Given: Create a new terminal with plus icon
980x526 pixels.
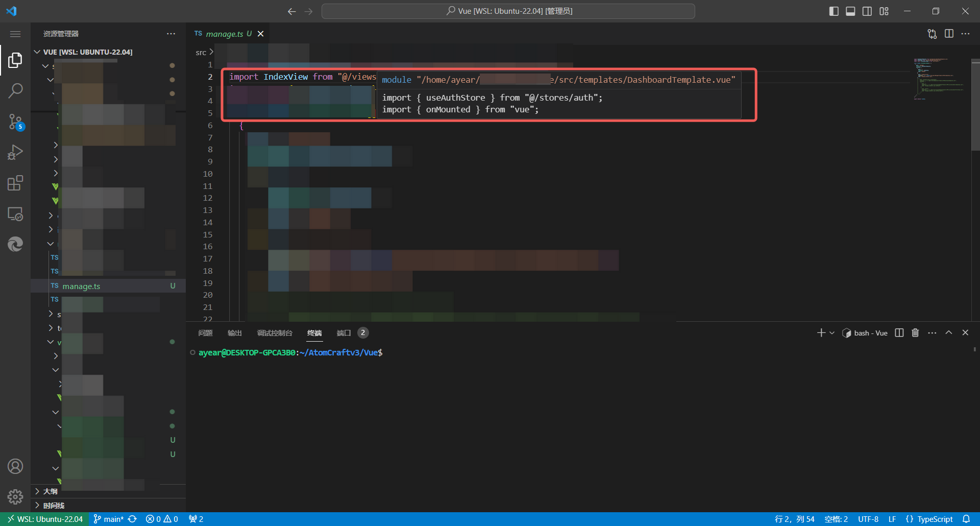Looking at the screenshot, I should (821, 333).
